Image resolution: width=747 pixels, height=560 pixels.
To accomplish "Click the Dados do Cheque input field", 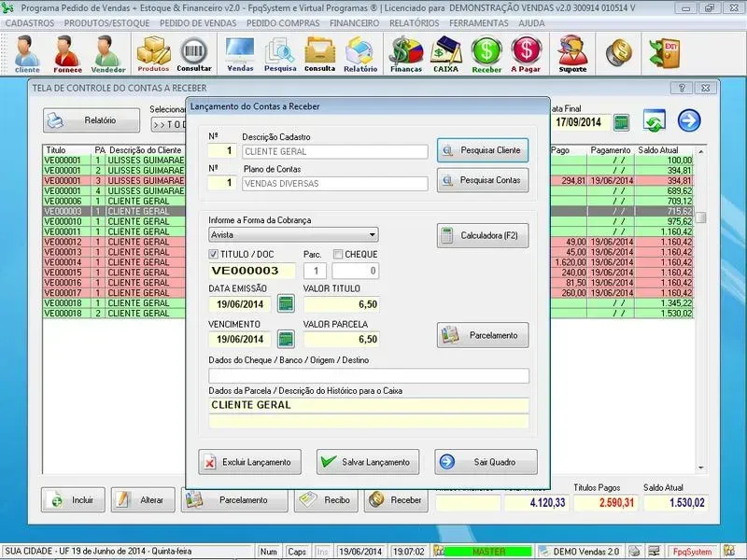I will [x=368, y=376].
